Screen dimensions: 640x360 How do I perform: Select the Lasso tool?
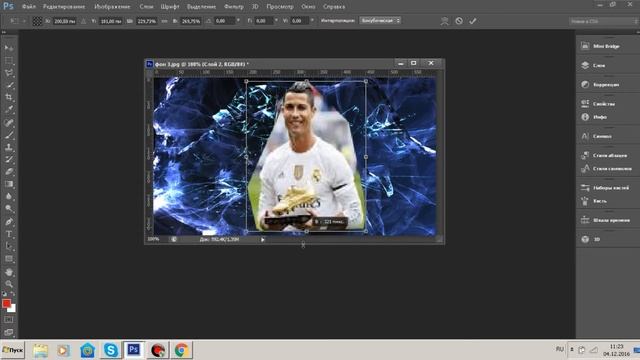point(9,73)
